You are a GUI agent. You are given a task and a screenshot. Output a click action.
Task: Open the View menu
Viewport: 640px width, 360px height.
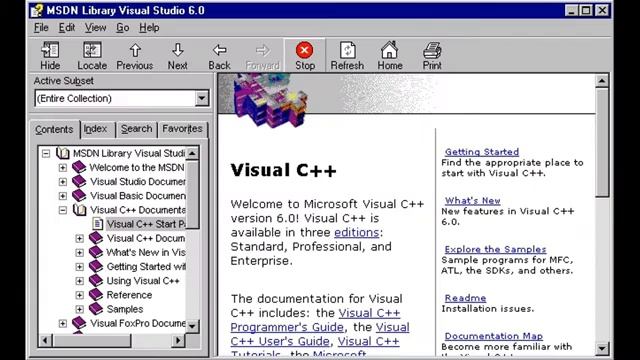[95, 28]
